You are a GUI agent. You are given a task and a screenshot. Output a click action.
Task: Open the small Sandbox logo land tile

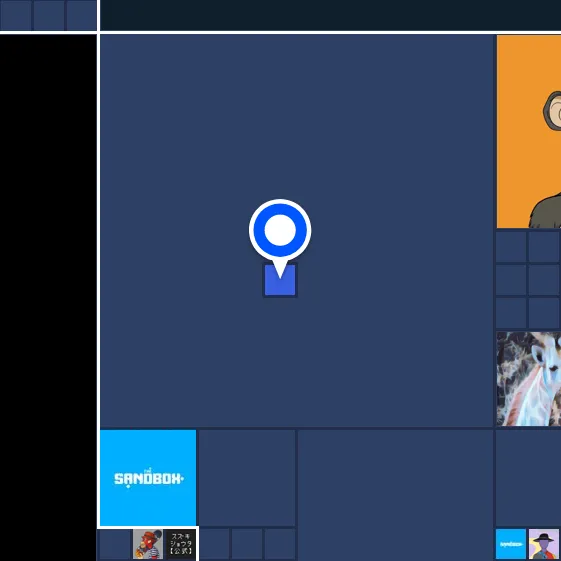[511, 544]
